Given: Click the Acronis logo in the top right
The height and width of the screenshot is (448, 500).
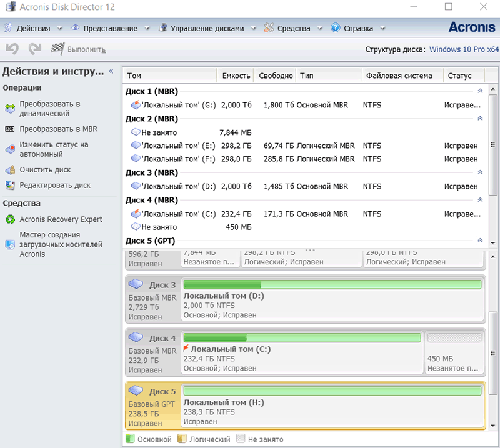Looking at the screenshot, I should tap(472, 27).
